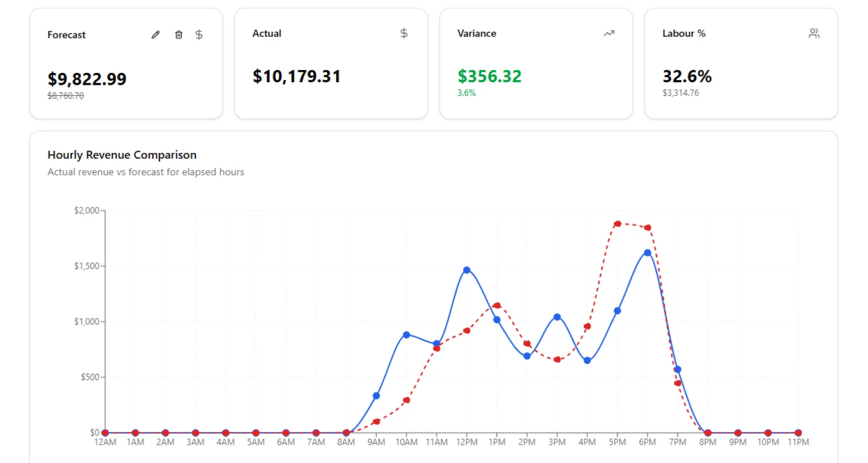868x463 pixels.
Task: Click the 32.6% labour figure
Action: point(687,76)
